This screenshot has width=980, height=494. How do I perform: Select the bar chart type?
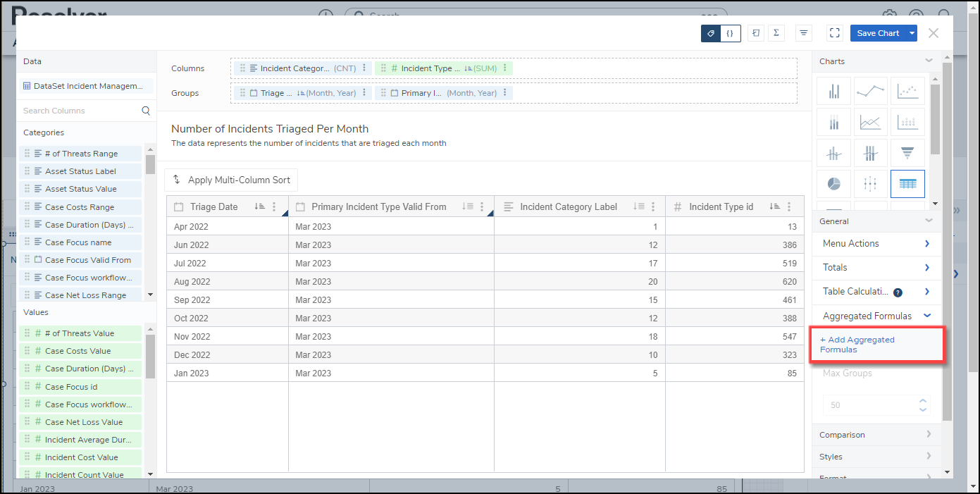[x=834, y=92]
